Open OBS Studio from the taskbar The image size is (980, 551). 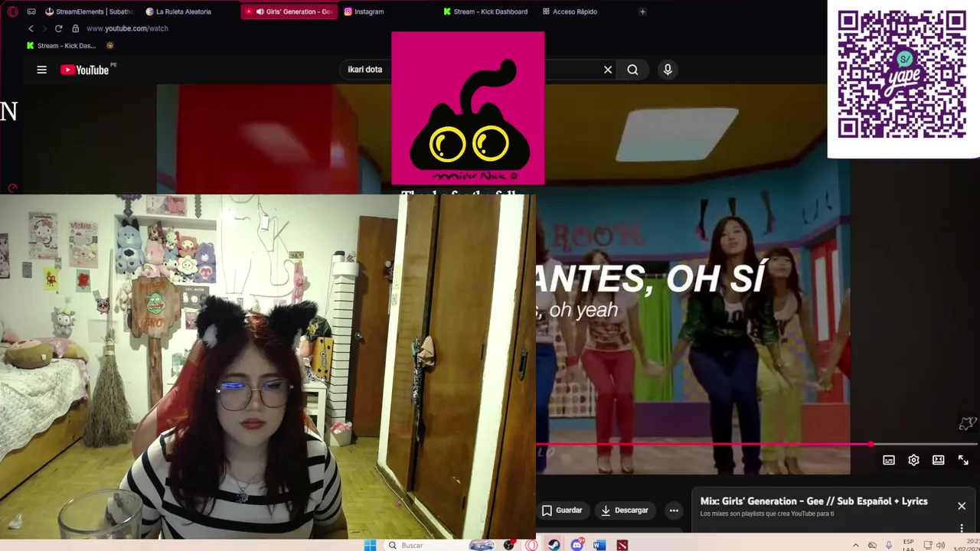[508, 545]
